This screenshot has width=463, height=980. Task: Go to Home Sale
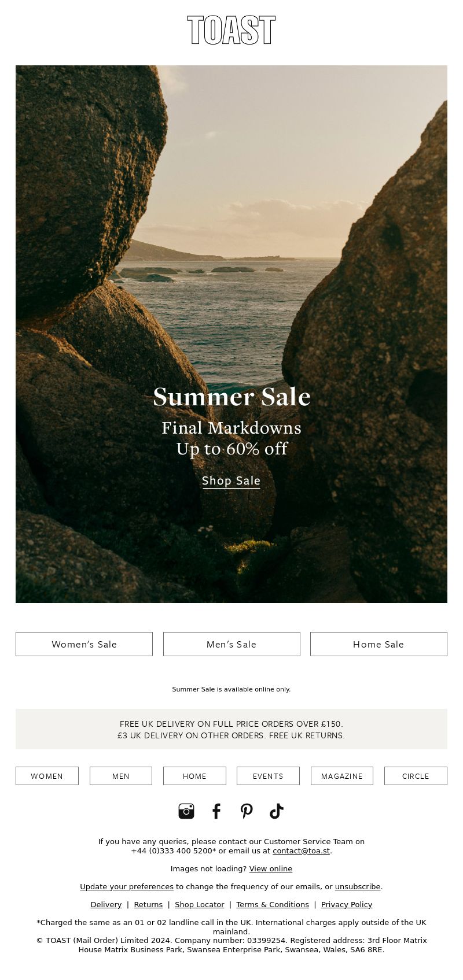point(379,644)
